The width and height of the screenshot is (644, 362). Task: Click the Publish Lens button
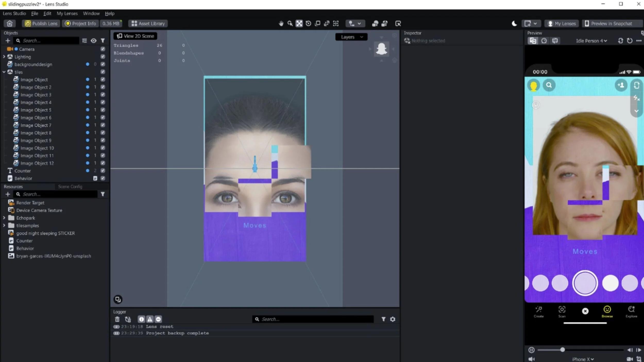(41, 23)
